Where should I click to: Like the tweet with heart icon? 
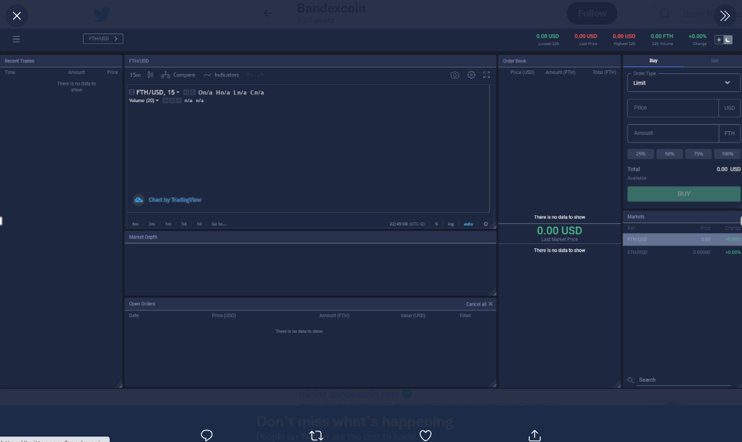pyautogui.click(x=425, y=435)
